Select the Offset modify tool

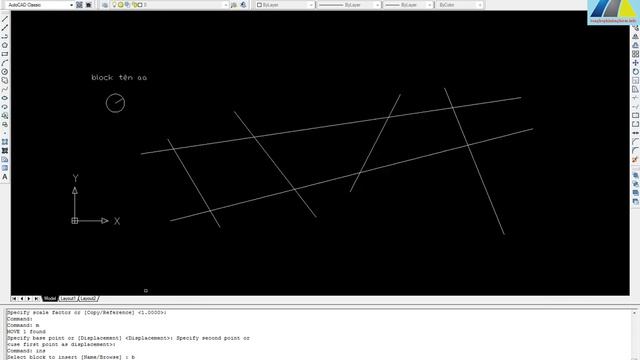636,45
